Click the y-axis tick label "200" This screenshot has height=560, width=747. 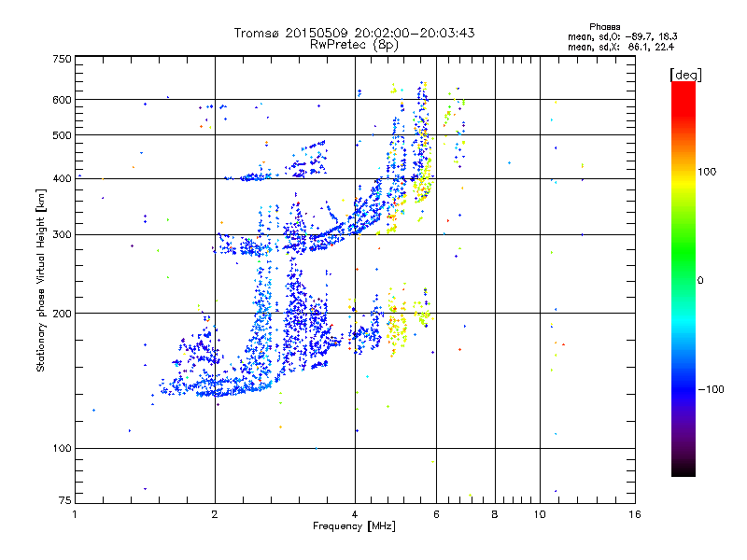63,314
